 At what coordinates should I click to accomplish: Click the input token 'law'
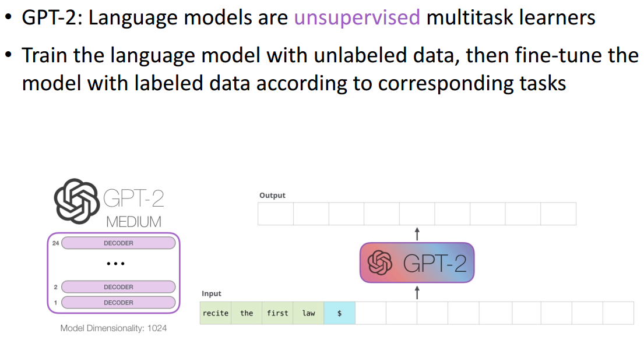tap(308, 313)
